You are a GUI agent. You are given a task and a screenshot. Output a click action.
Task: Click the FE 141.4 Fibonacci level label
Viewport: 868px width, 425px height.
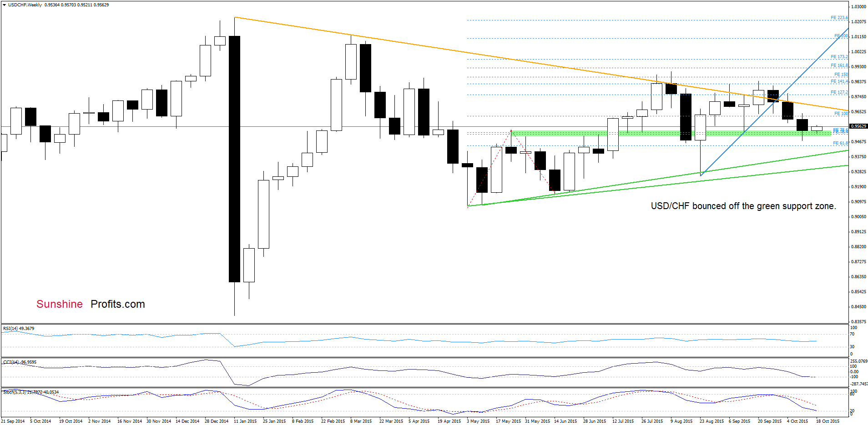point(839,81)
